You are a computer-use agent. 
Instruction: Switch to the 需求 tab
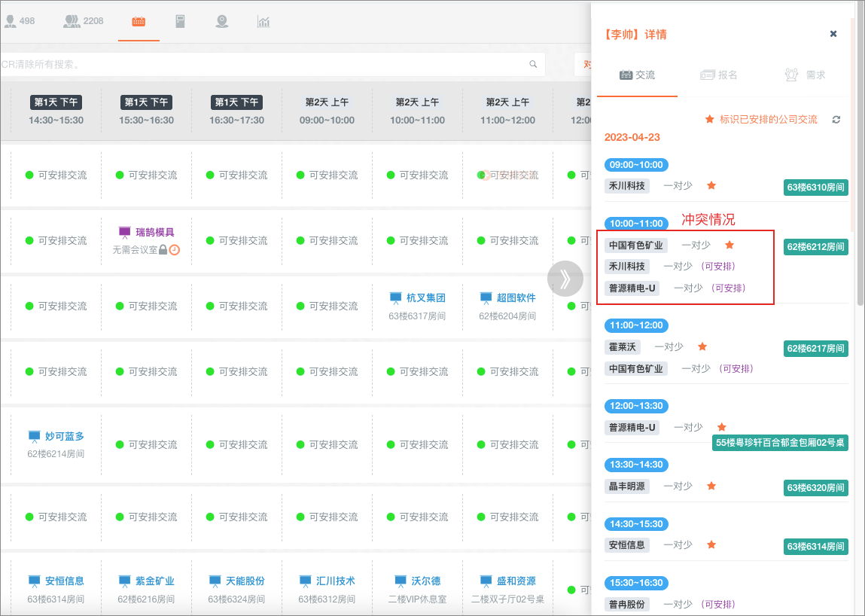[805, 75]
